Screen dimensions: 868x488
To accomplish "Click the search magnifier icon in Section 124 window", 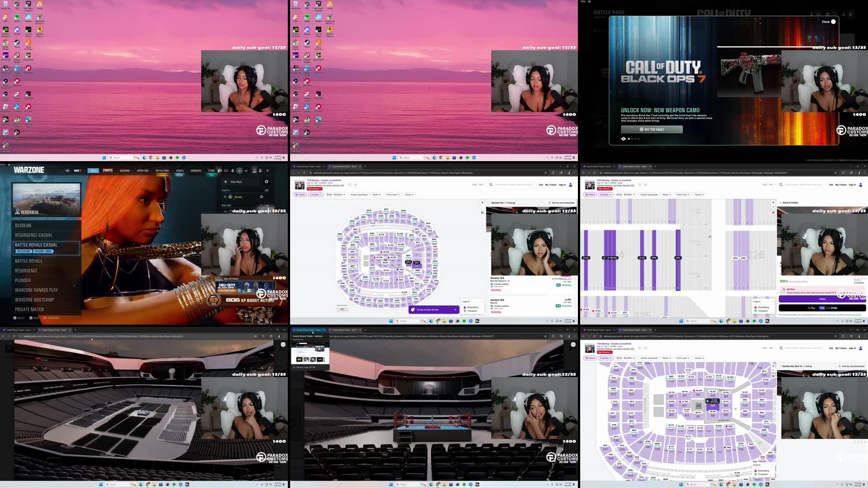I will pyautogui.click(x=491, y=185).
